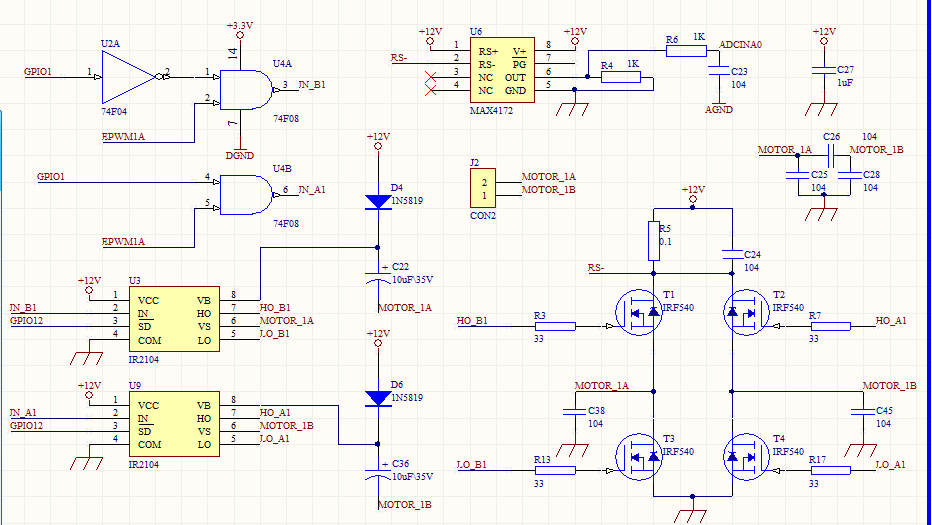Viewport: 932px width, 525px height.
Task: Click the R5 0.1 ohm sense resistor
Action: (652, 241)
